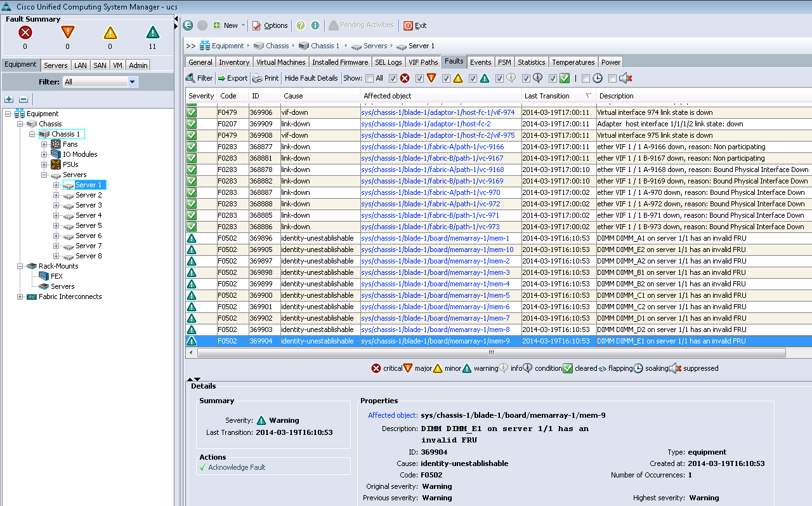This screenshot has width=812, height=506.
Task: Open the SEL Logs tab
Action: point(388,62)
